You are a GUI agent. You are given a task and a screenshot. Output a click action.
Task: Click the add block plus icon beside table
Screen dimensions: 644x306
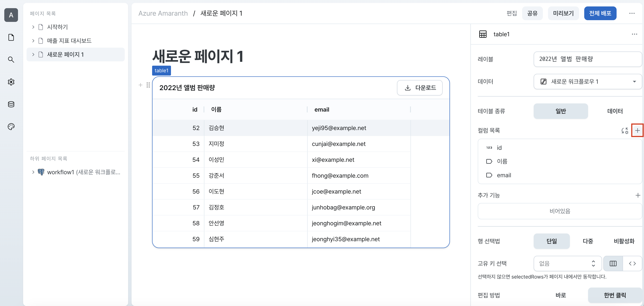click(141, 85)
